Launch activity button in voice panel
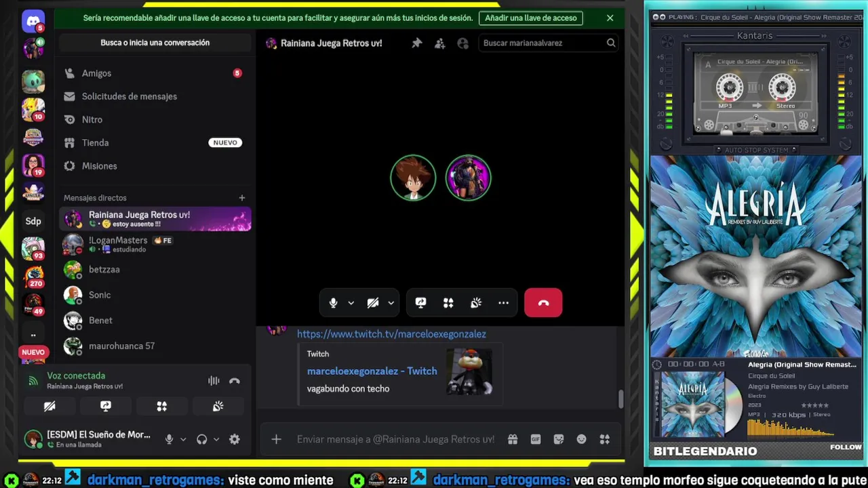The width and height of the screenshot is (868, 488). pyautogui.click(x=161, y=406)
